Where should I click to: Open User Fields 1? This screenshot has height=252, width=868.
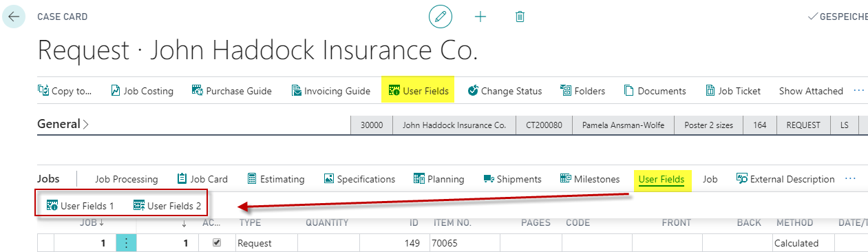click(x=80, y=205)
